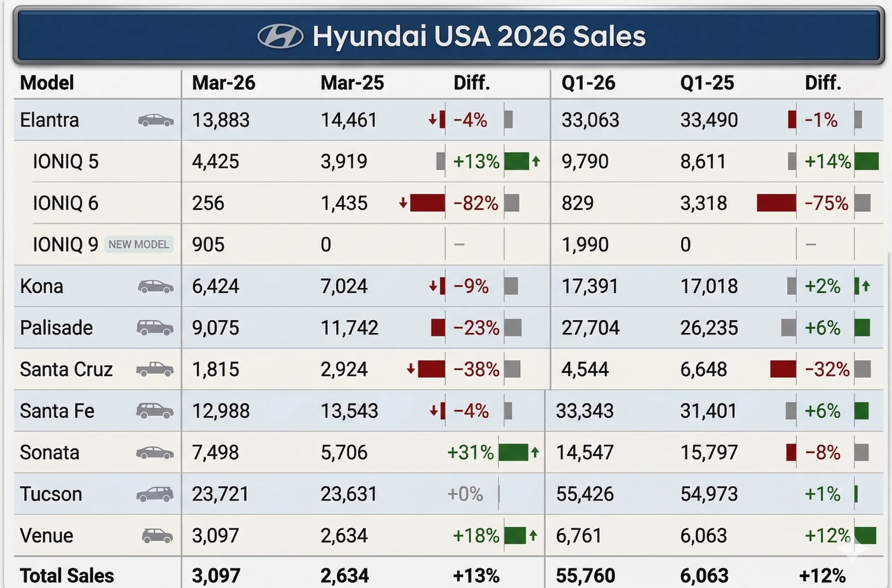Click the red bar for IONIQ 6 Q1 -75%
The height and width of the screenshot is (588, 892).
pyautogui.click(x=776, y=203)
